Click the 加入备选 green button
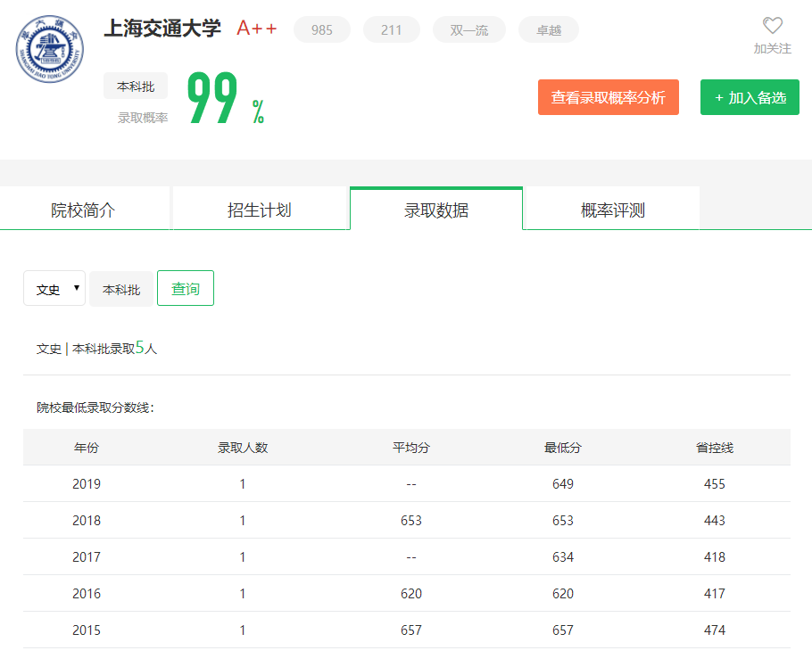 coord(750,97)
